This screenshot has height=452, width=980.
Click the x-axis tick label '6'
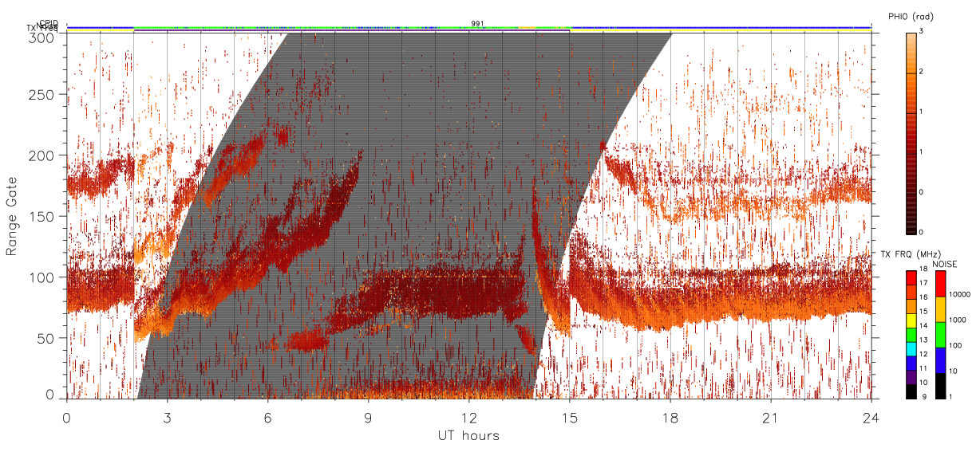click(x=267, y=417)
